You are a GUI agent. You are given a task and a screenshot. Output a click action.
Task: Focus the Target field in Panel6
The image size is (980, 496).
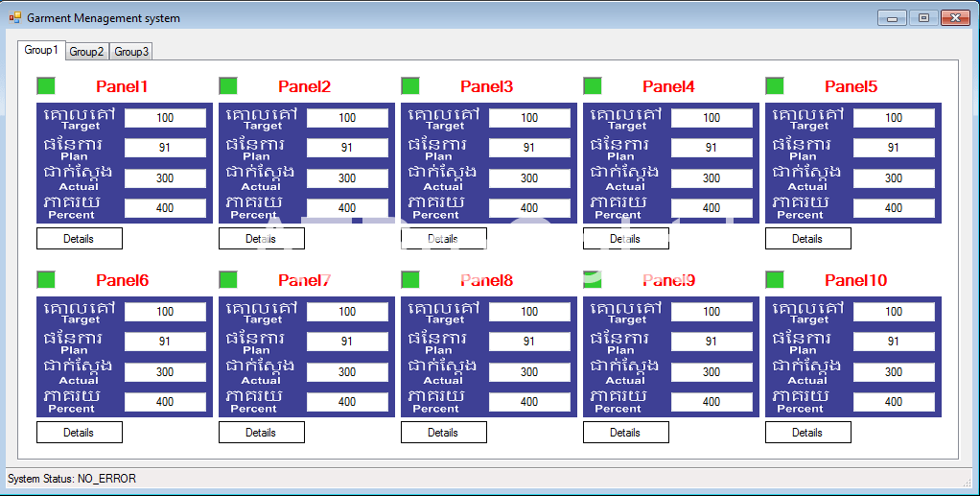(x=165, y=312)
